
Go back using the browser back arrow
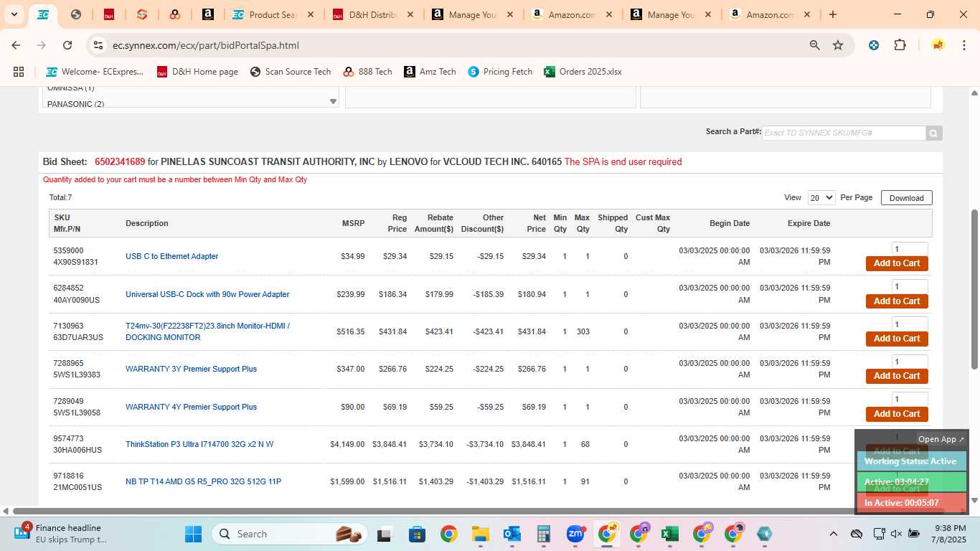click(16, 45)
